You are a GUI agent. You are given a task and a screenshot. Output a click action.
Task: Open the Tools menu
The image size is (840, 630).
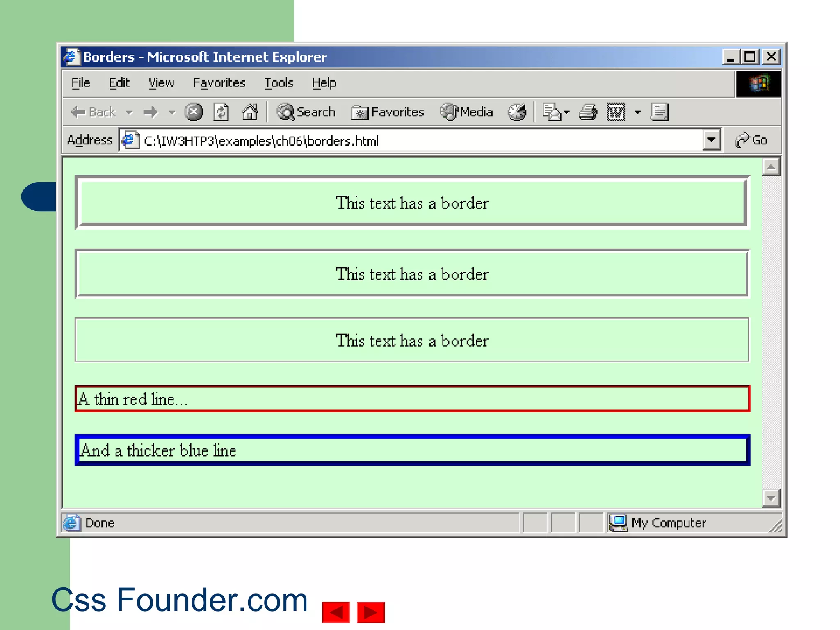278,83
